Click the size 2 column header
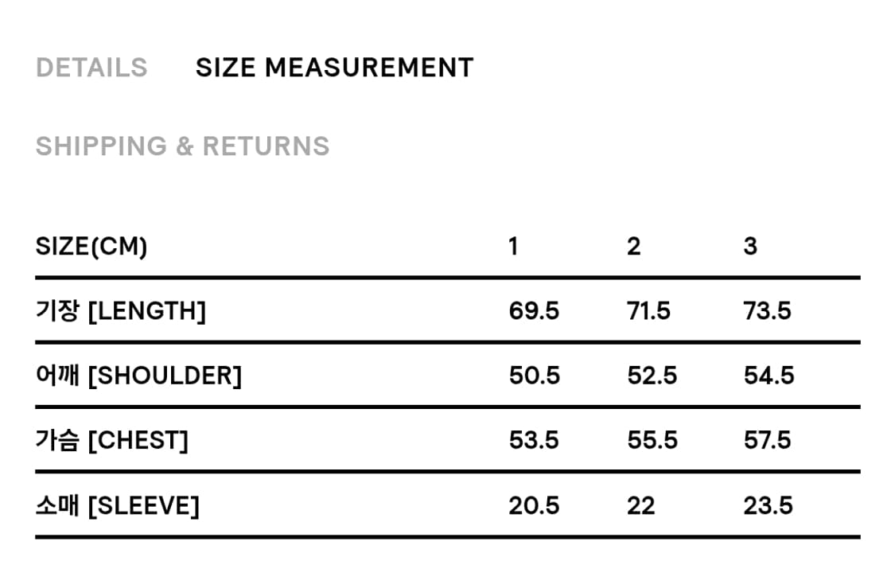 click(633, 247)
